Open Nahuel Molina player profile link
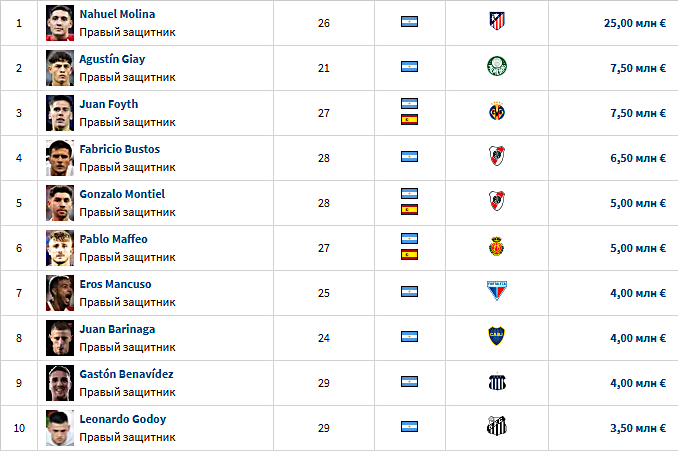 coord(117,14)
